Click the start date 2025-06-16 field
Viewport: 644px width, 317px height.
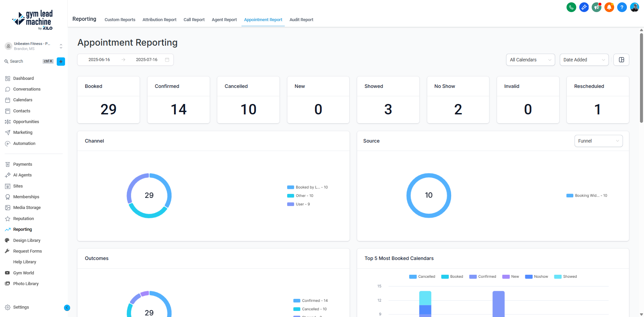point(99,60)
